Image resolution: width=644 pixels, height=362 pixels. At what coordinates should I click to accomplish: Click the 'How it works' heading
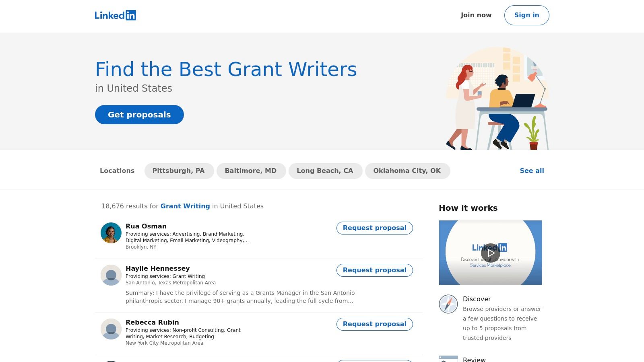pos(468,208)
